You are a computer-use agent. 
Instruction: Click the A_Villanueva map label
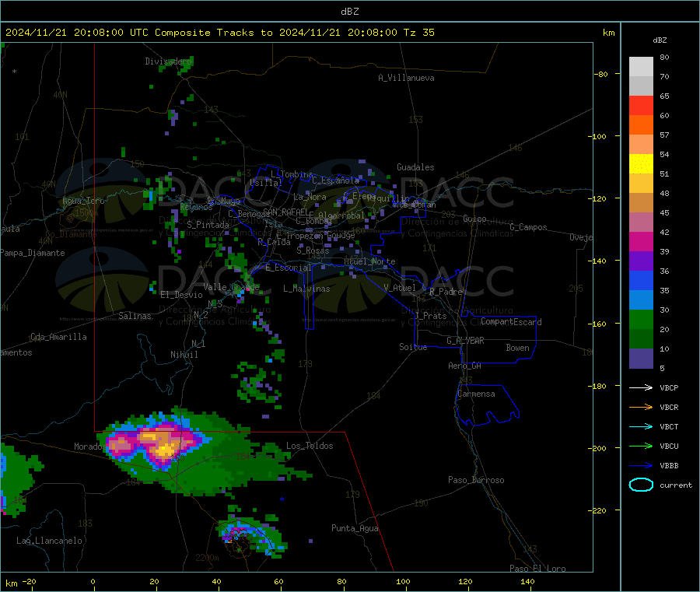click(406, 78)
